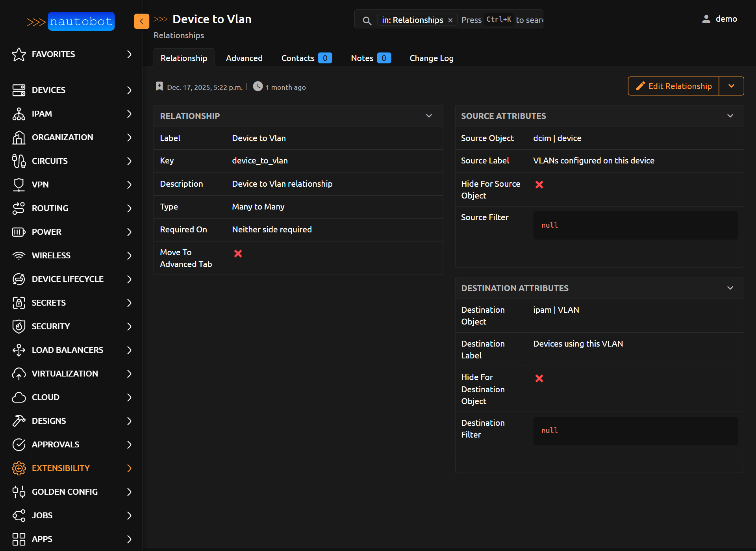Open the Edit Relationship dropdown arrow
Image resolution: width=756 pixels, height=551 pixels.
coord(731,86)
